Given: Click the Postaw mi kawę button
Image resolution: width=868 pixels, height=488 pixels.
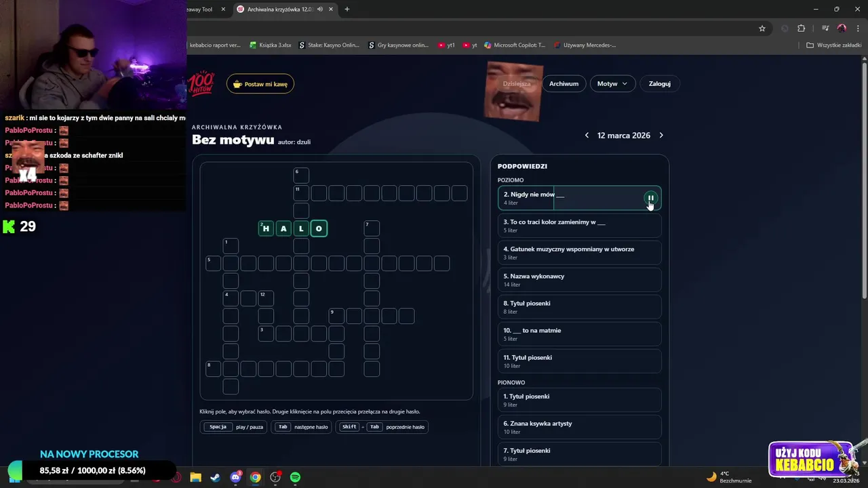Looking at the screenshot, I should click(x=260, y=84).
